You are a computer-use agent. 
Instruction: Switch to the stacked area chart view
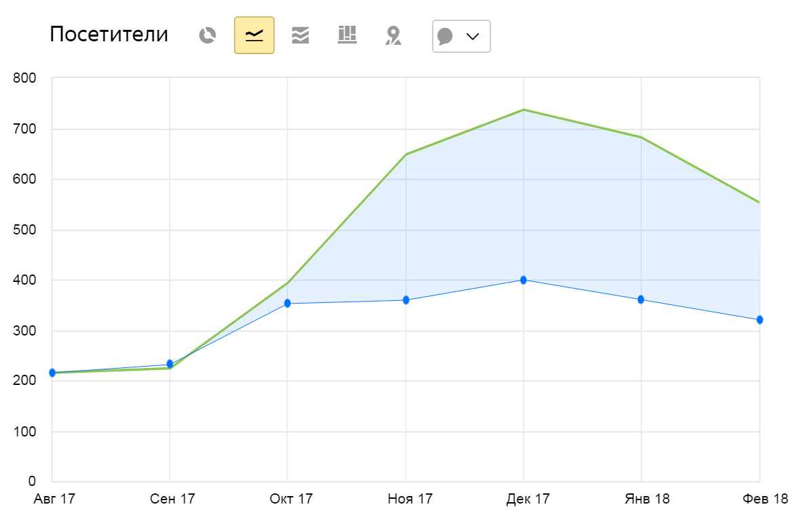point(300,35)
